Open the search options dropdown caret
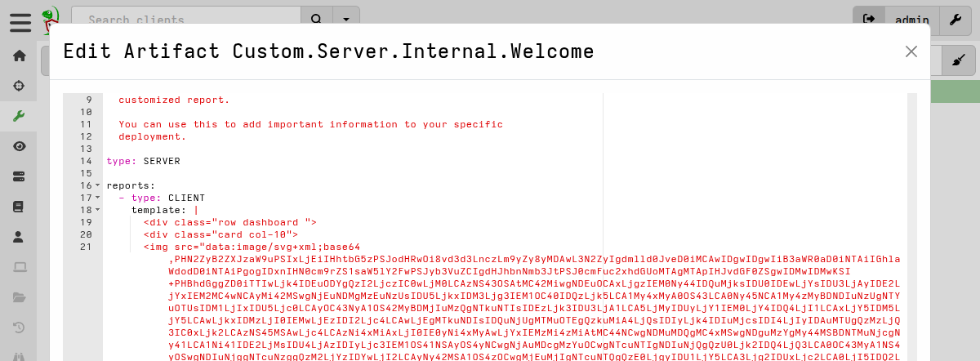The height and width of the screenshot is (361, 980). coord(346,20)
